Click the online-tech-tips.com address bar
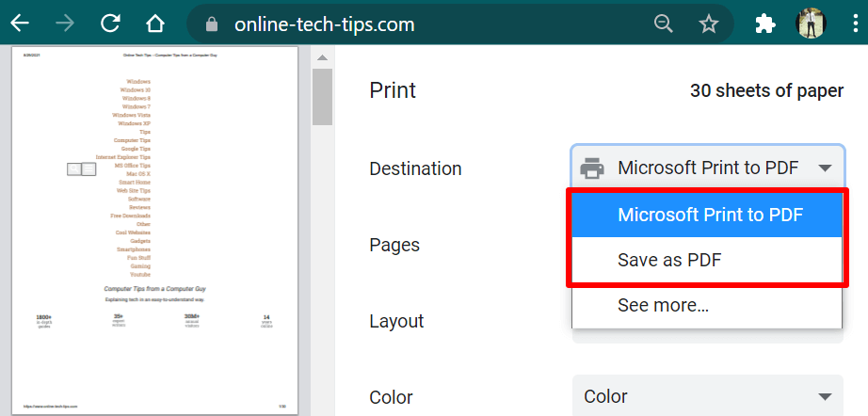868x416 pixels. 395,24
